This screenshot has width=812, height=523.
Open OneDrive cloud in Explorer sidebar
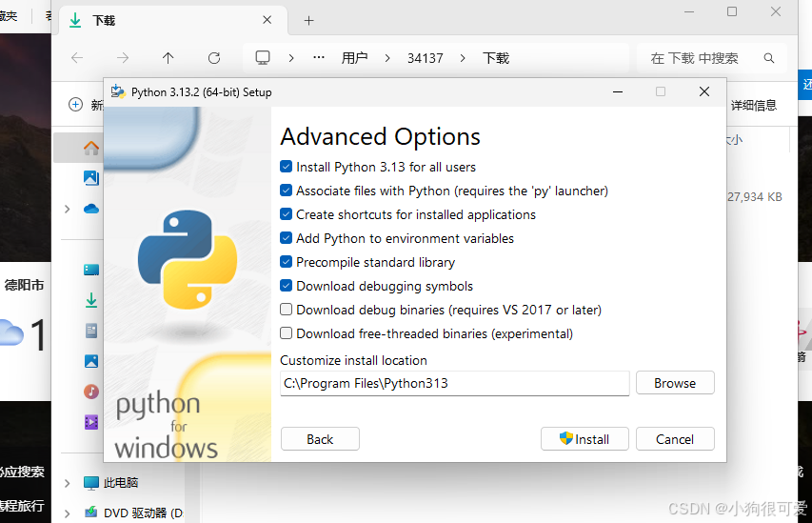tap(91, 209)
